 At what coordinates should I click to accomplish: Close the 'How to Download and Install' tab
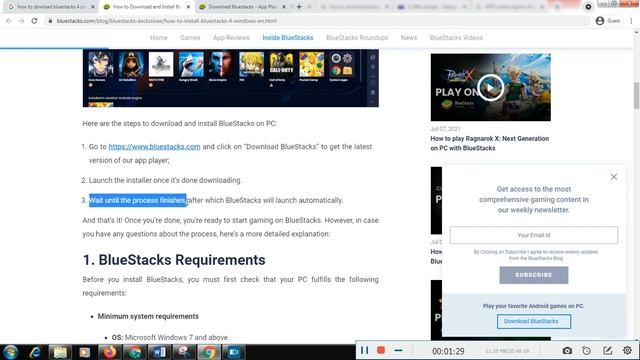coord(188,7)
